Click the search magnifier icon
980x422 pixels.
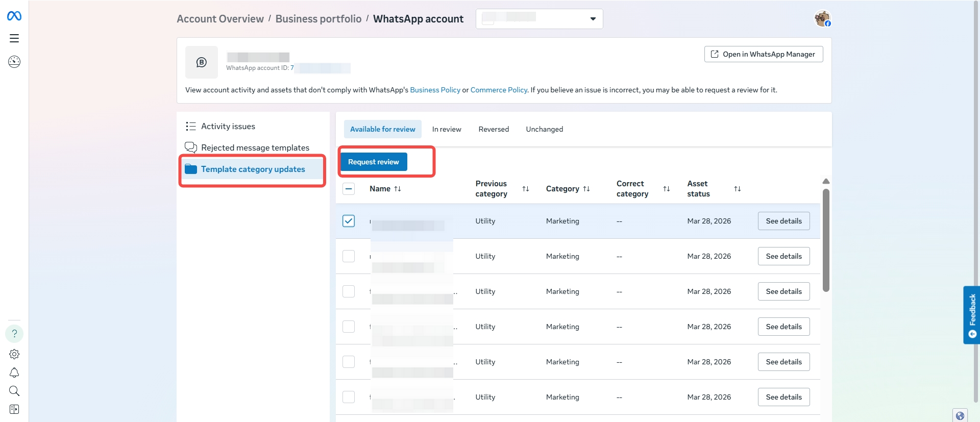tap(14, 391)
